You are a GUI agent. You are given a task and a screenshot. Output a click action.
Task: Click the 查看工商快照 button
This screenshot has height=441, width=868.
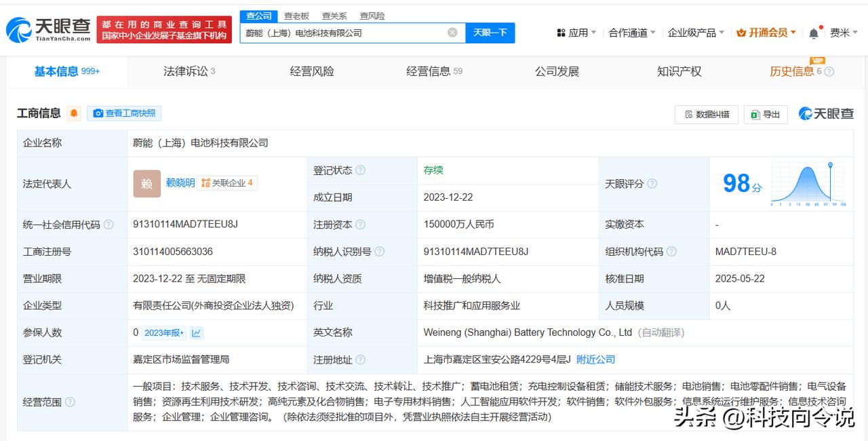(x=124, y=113)
